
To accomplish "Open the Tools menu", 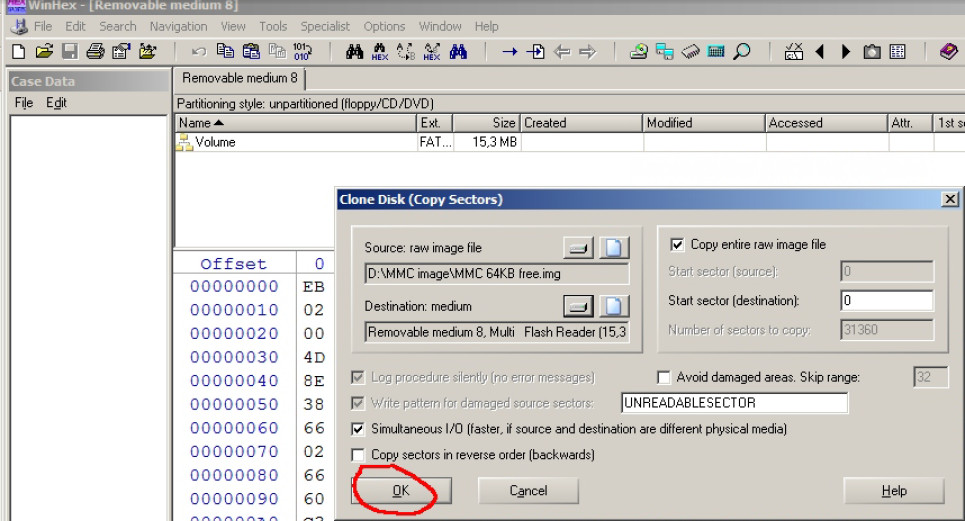I will (x=273, y=26).
